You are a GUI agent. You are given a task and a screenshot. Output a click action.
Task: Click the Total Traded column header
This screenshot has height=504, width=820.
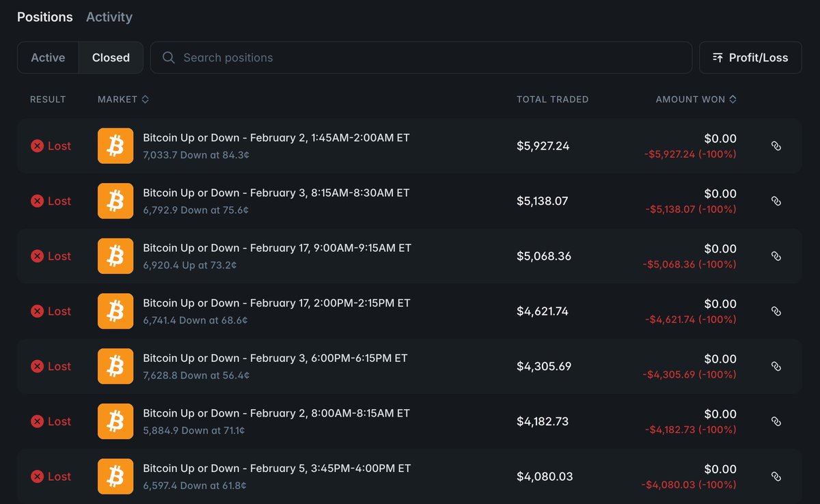pyautogui.click(x=552, y=100)
